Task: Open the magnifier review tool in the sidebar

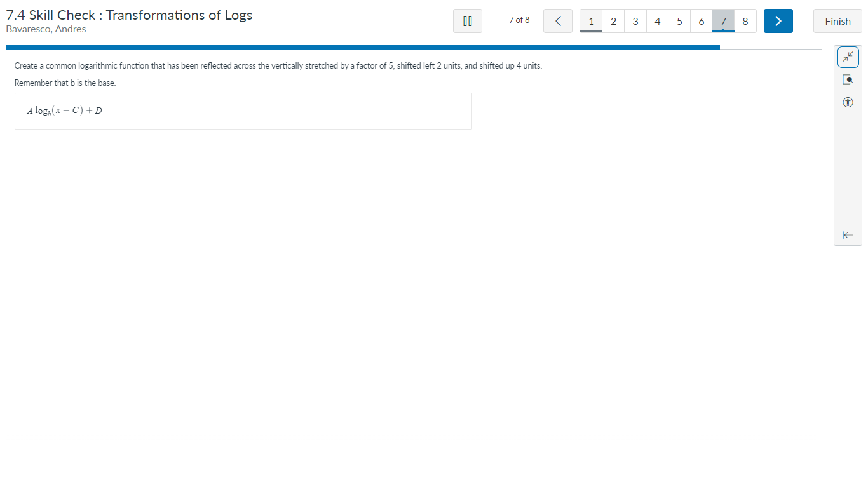Action: [848, 79]
